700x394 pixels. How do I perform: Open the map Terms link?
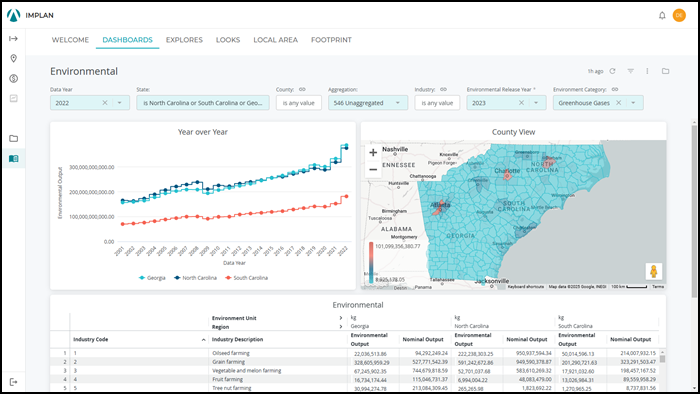click(x=658, y=286)
